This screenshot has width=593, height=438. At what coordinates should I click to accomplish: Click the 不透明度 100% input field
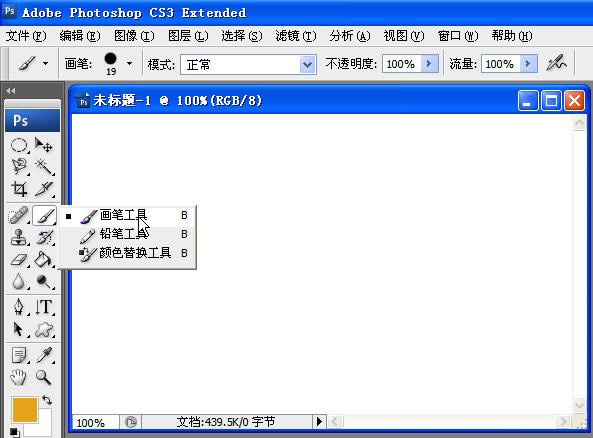tap(402, 64)
